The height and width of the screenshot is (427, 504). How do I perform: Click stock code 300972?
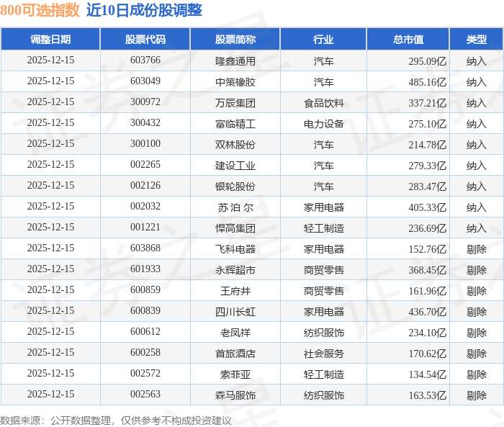tap(145, 102)
